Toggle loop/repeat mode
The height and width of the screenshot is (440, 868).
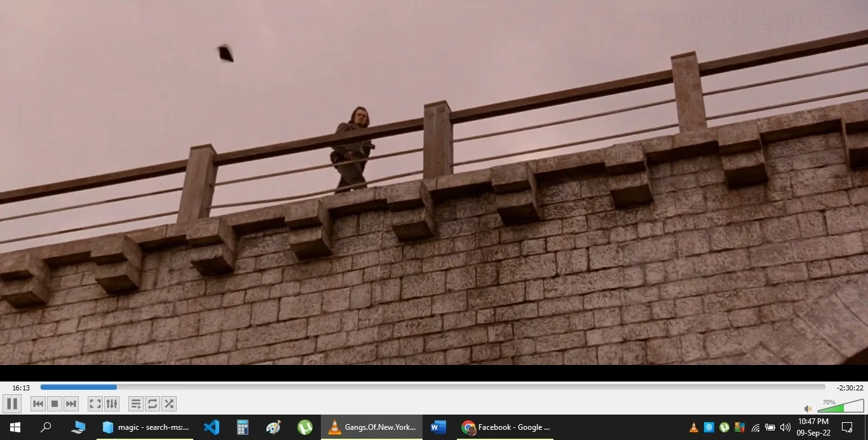(153, 404)
